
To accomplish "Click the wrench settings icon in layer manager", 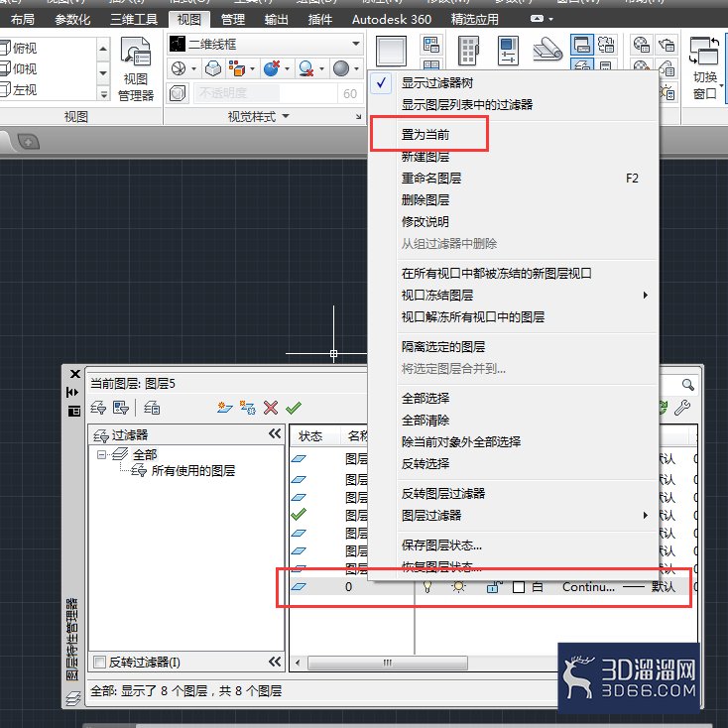I will click(682, 408).
